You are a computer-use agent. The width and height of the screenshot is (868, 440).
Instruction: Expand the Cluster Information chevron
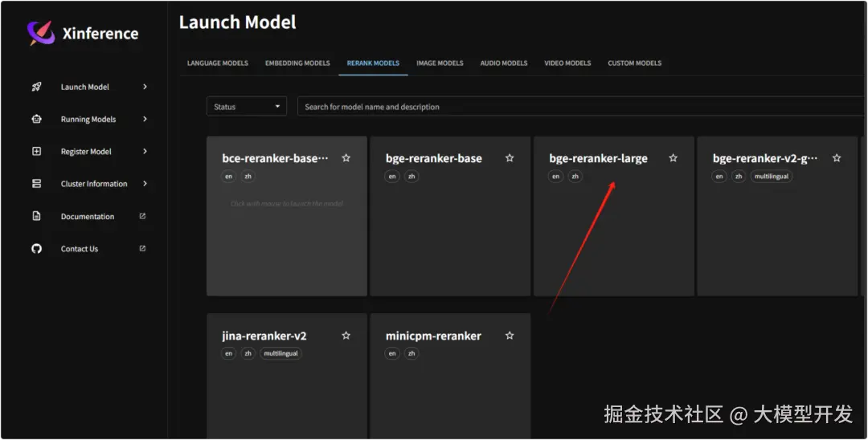pos(145,184)
